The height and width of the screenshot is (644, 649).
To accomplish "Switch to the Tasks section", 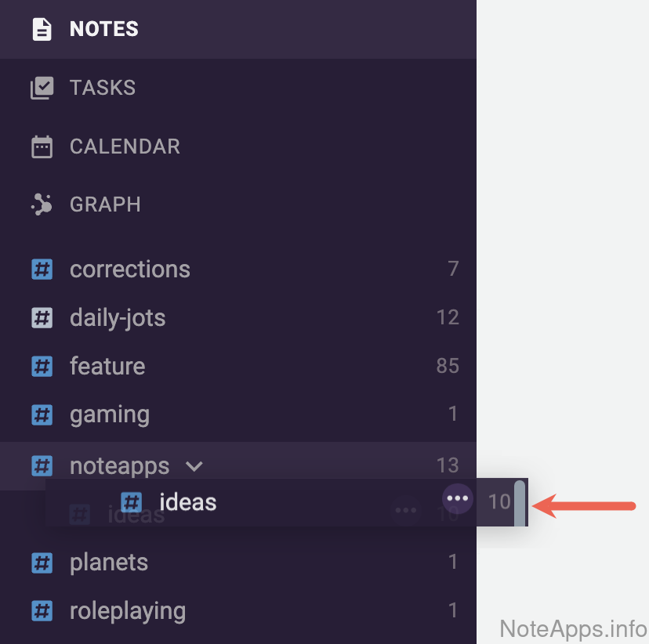I will coord(102,88).
